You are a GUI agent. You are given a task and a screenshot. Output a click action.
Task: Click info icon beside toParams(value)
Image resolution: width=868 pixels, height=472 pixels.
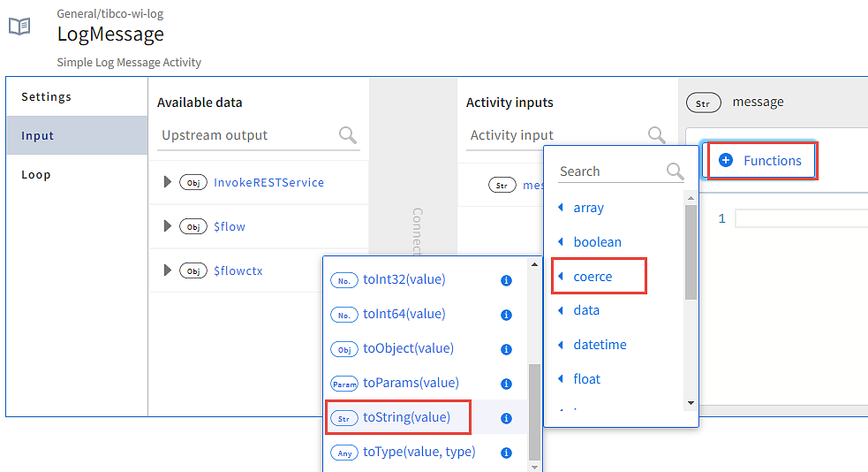(x=507, y=384)
